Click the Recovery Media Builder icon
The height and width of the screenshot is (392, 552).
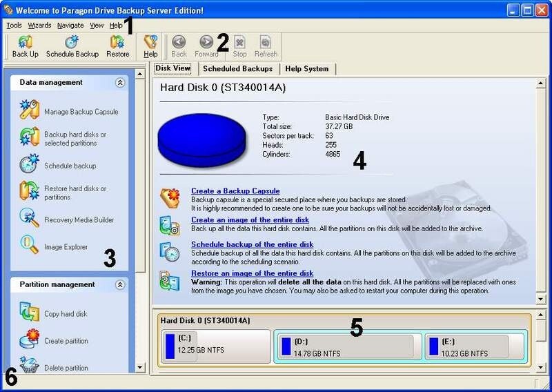point(30,217)
